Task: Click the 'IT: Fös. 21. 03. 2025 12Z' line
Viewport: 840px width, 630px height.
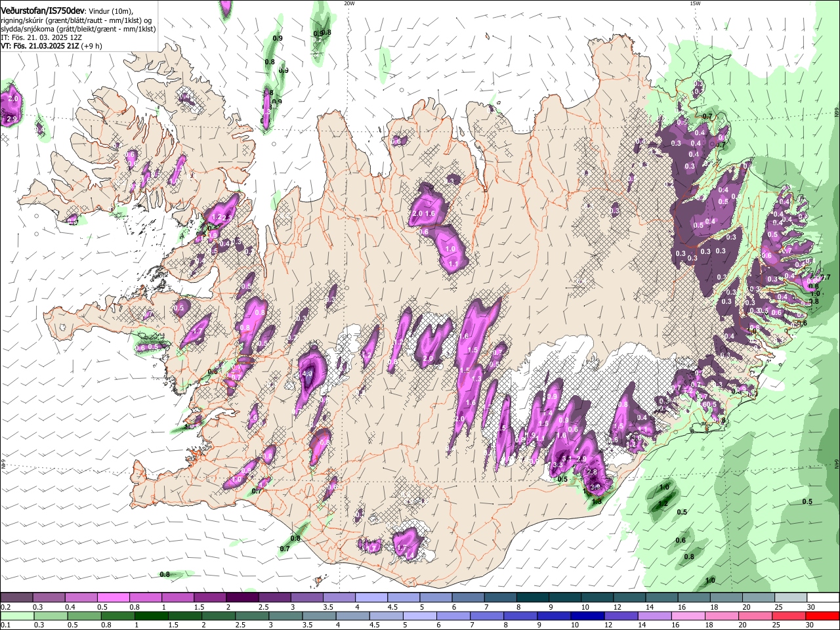Action: point(41,37)
